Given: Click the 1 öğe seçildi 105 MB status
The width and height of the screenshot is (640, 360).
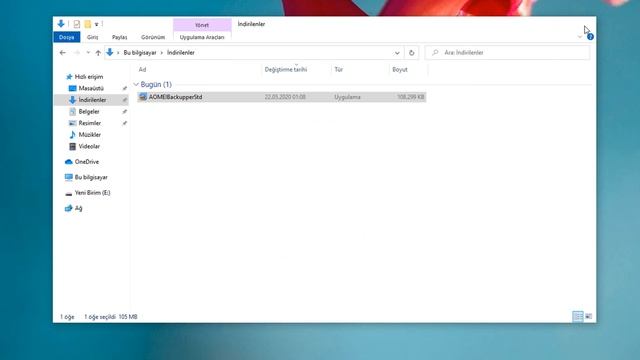Looking at the screenshot, I should (x=111, y=317).
